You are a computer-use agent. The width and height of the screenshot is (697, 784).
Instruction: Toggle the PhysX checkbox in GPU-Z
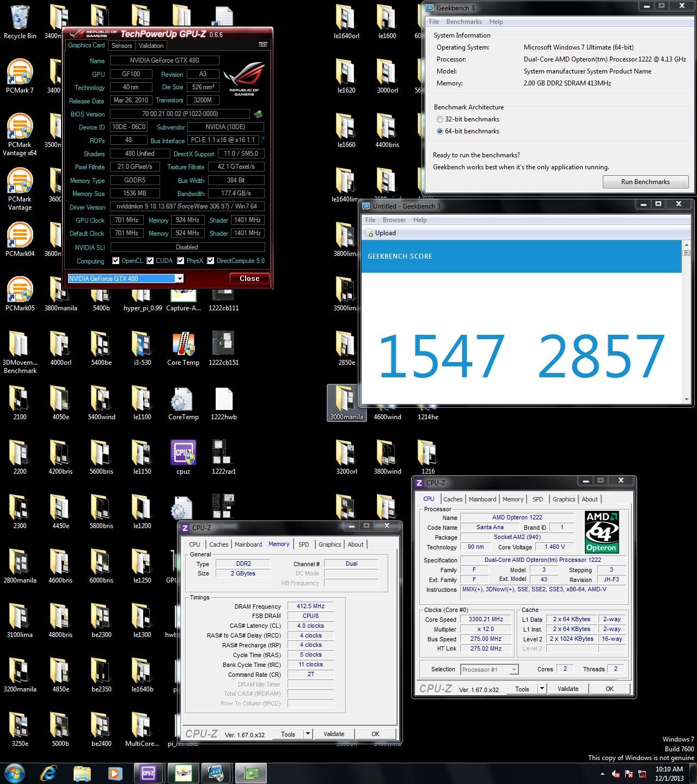click(180, 261)
